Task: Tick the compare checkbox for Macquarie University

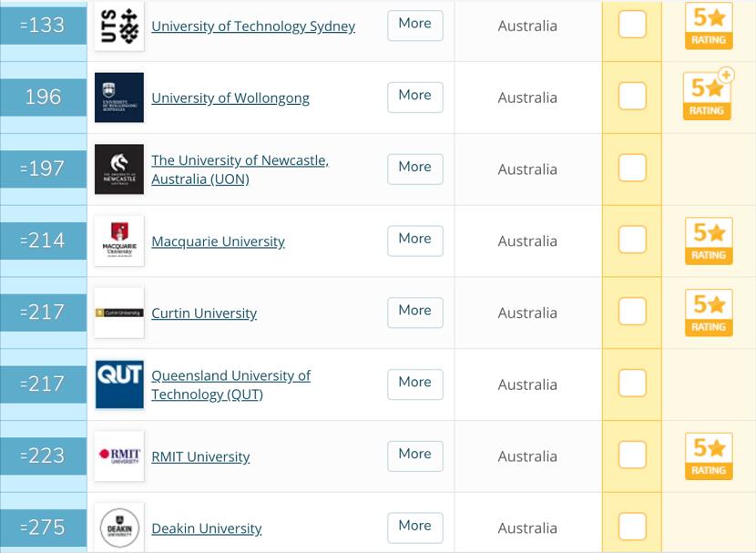Action: click(x=632, y=241)
